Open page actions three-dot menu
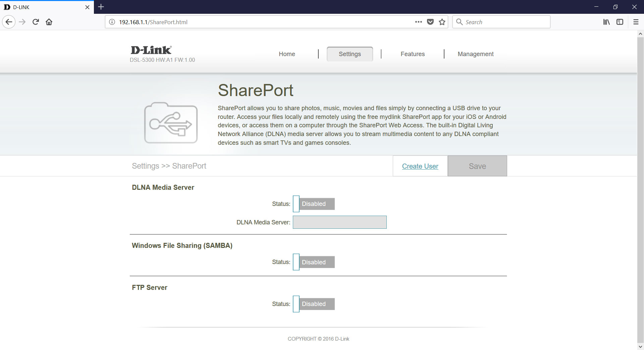 (x=418, y=22)
